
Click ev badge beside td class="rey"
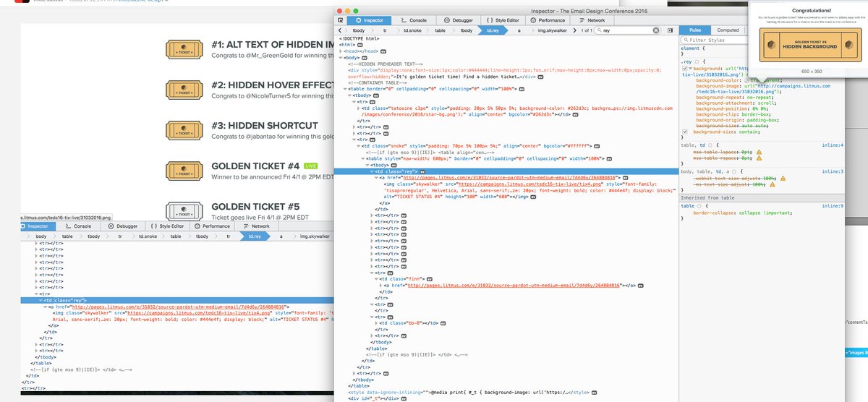[422, 171]
